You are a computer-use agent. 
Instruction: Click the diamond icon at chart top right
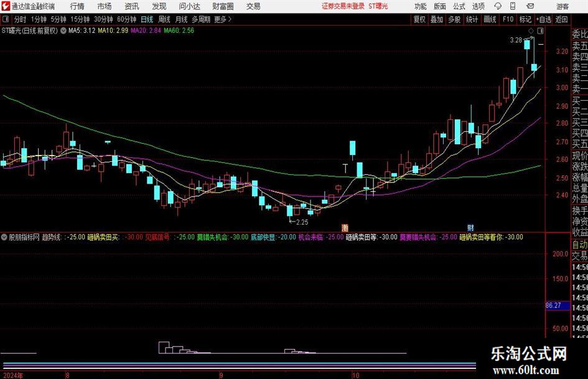point(531,30)
